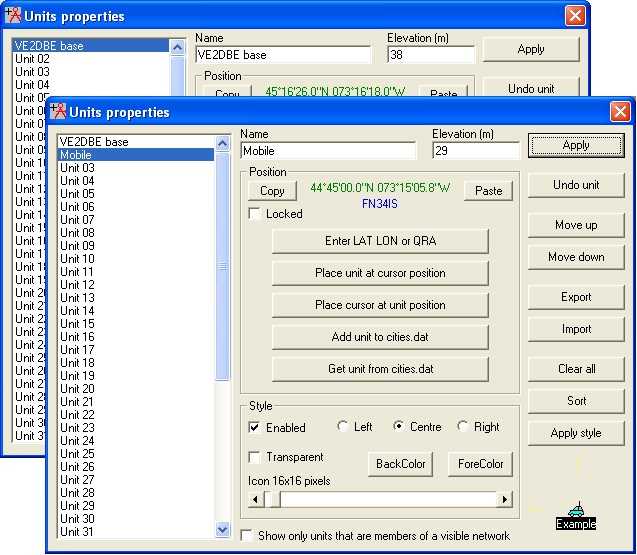Click the icon slider right arrow
This screenshot has height=555, width=637.
(505, 499)
